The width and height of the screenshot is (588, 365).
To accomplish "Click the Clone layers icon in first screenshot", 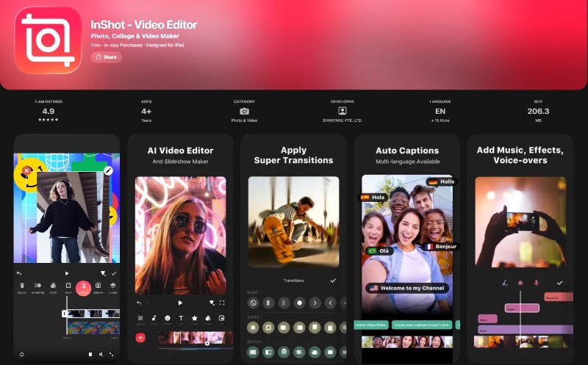I will click(x=113, y=286).
